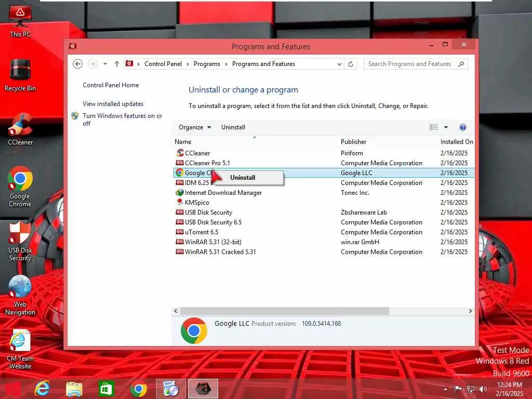The height and width of the screenshot is (399, 532).
Task: Open Internet Explorer from the taskbar
Action: pyautogui.click(x=42, y=389)
